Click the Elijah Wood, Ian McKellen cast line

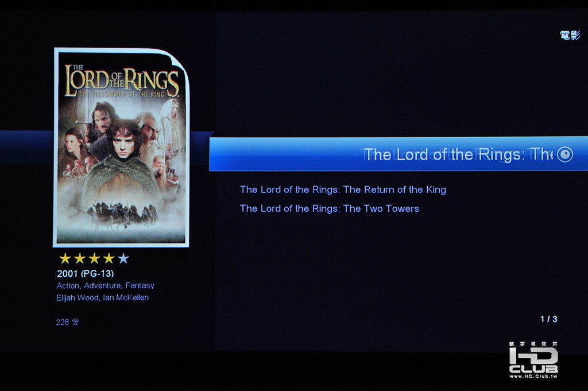coord(102,297)
